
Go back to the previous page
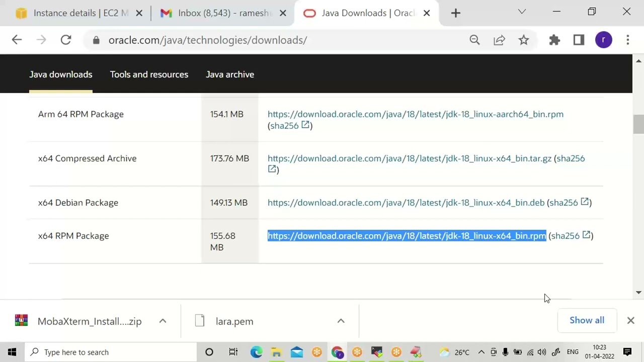[x=17, y=40]
